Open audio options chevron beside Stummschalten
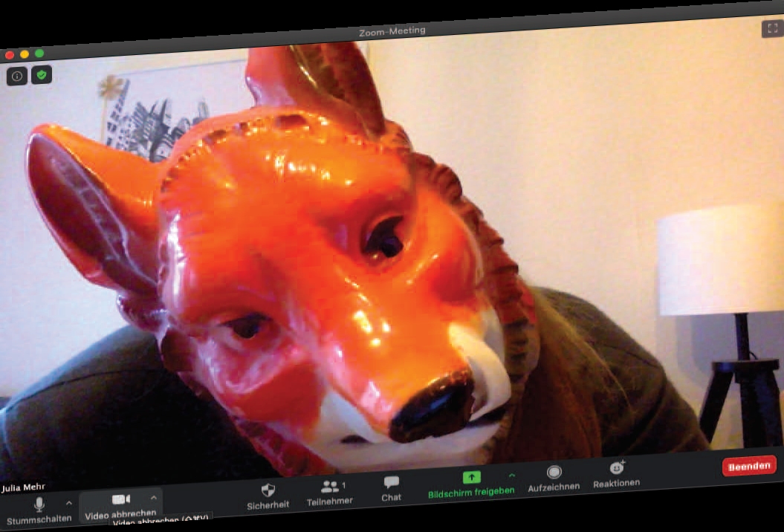This screenshot has height=532, width=784. tap(69, 502)
